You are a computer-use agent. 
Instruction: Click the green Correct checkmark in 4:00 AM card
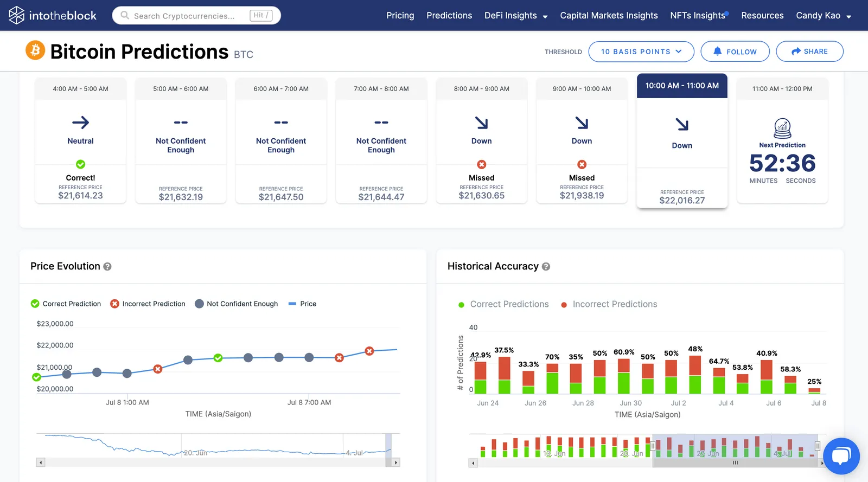80,164
